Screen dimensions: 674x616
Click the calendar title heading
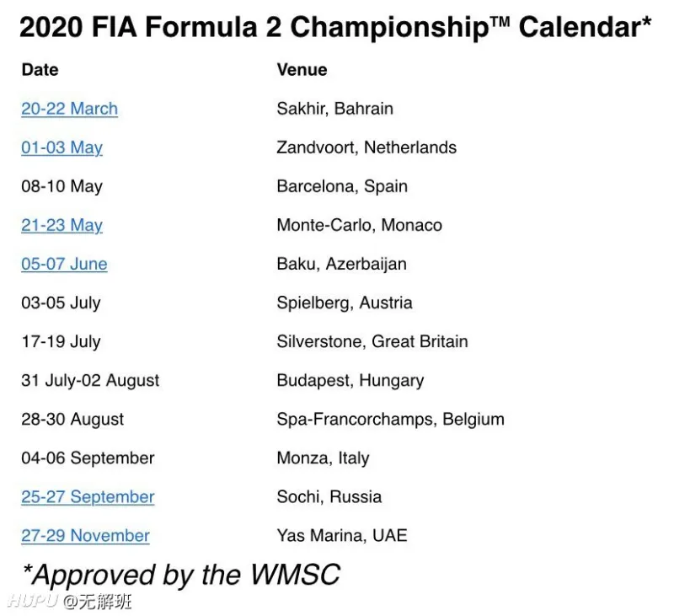(335, 27)
